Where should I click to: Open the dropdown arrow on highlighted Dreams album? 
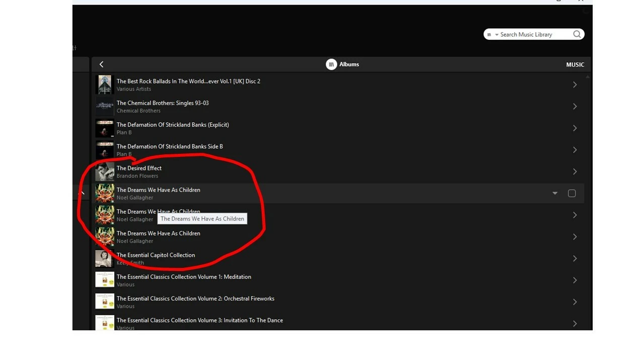(x=555, y=193)
